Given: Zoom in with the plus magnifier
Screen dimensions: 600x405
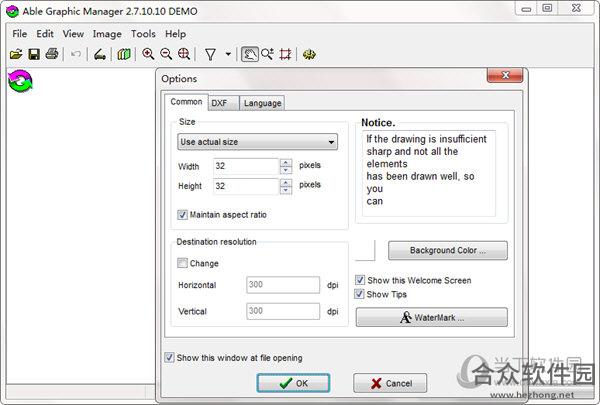Looking at the screenshot, I should (148, 54).
